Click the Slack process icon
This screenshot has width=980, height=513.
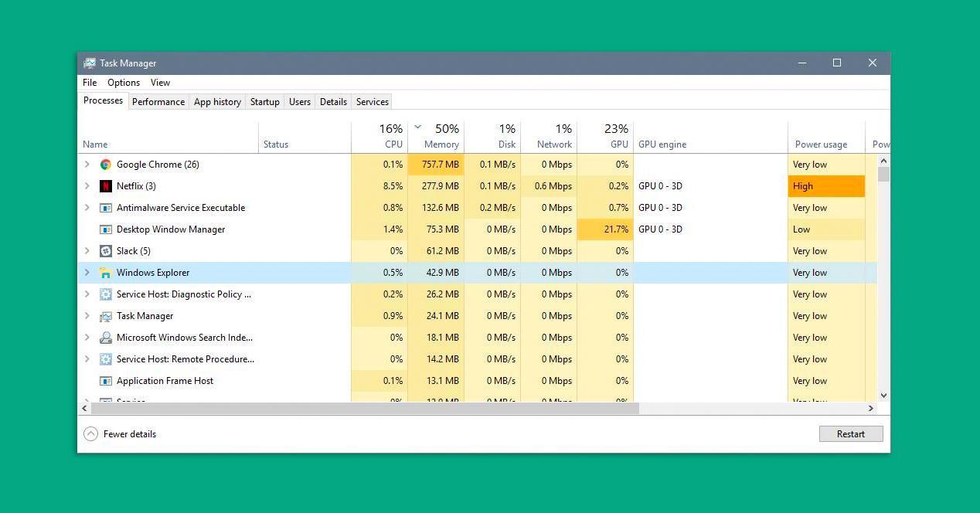coord(106,251)
